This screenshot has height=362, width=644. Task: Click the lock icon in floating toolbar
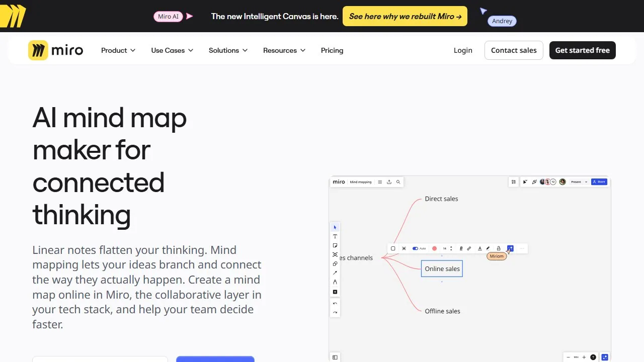(499, 248)
